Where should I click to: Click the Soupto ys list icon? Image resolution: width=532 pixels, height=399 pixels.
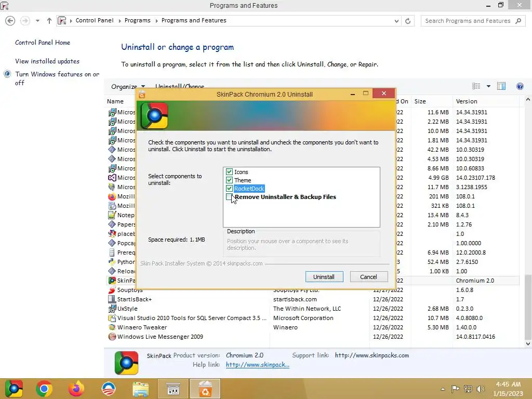click(x=112, y=290)
